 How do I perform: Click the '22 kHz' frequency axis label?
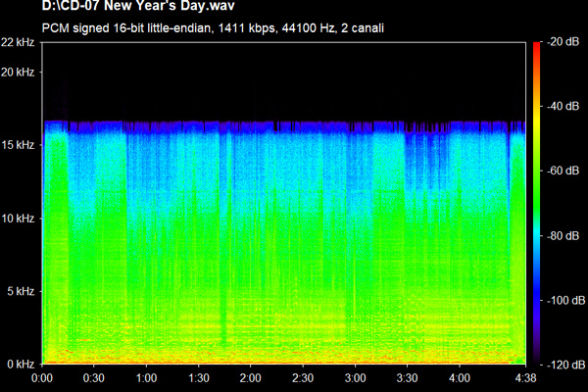18,42
